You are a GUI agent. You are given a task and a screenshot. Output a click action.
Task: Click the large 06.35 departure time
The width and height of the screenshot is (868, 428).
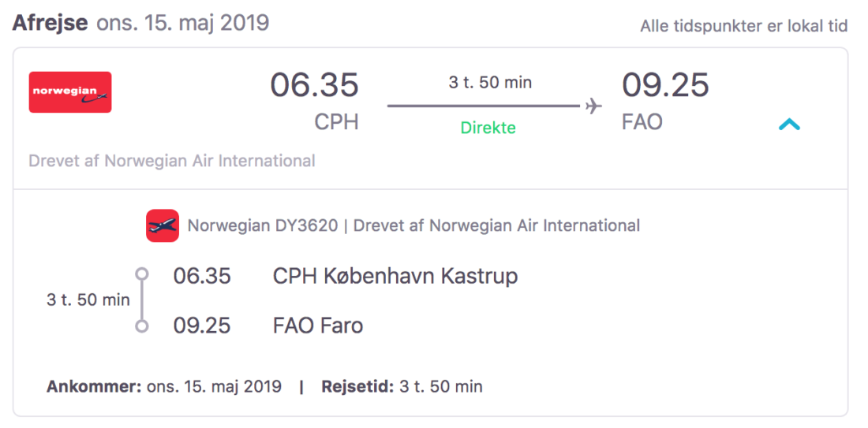(x=314, y=85)
